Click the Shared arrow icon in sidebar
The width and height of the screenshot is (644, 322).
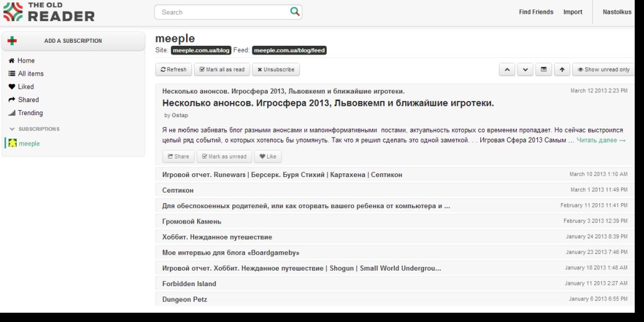(x=12, y=100)
